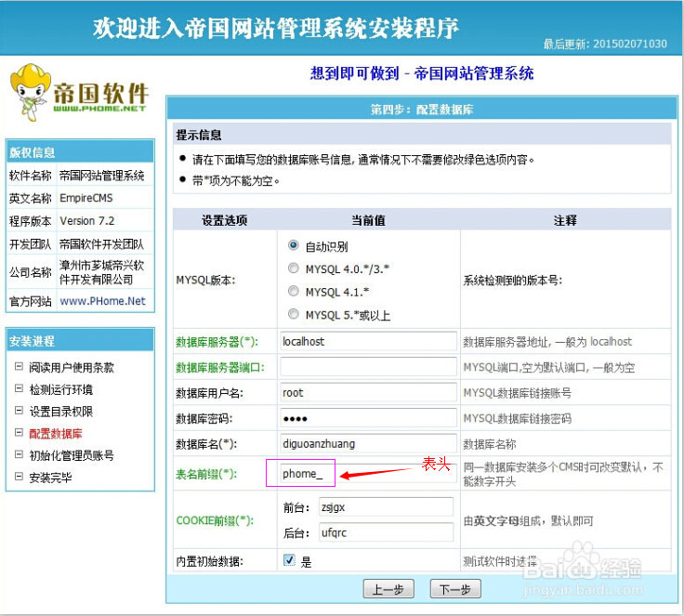Click the 表名前缀 phome_ field
This screenshot has width=684, height=616.
(x=368, y=473)
